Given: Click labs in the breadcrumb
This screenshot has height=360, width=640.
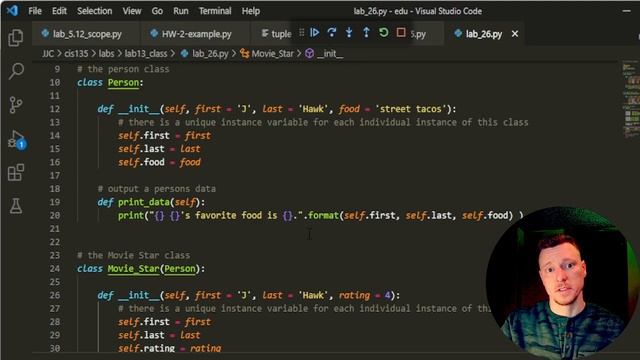Looking at the screenshot, I should point(106,54).
